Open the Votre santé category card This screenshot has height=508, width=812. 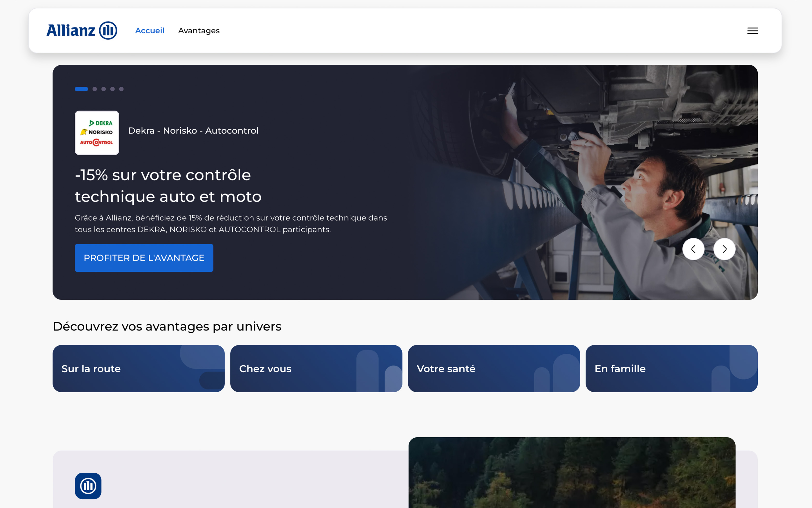[x=494, y=369]
